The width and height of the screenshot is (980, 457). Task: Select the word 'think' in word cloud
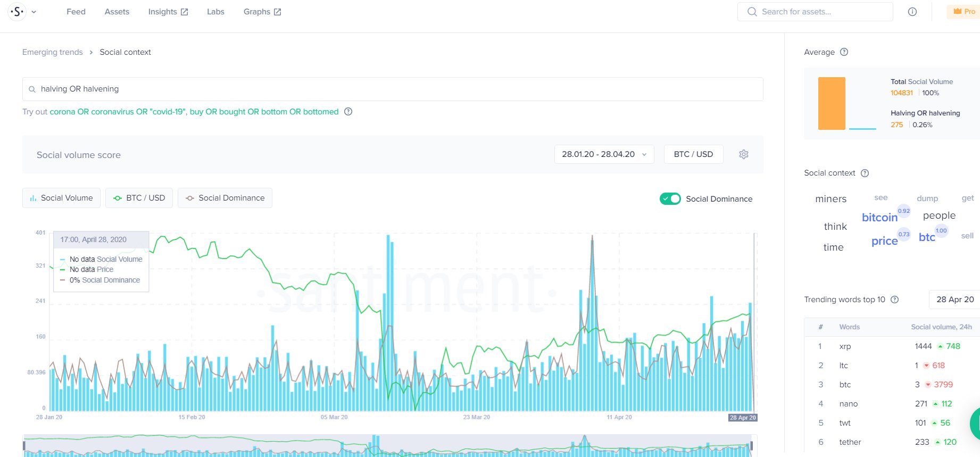pyautogui.click(x=835, y=227)
